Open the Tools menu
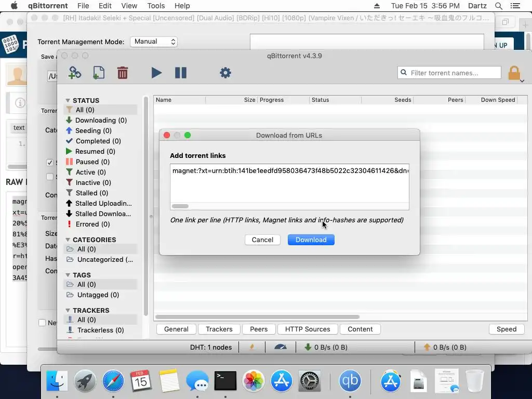This screenshot has width=532, height=399. coord(156,6)
